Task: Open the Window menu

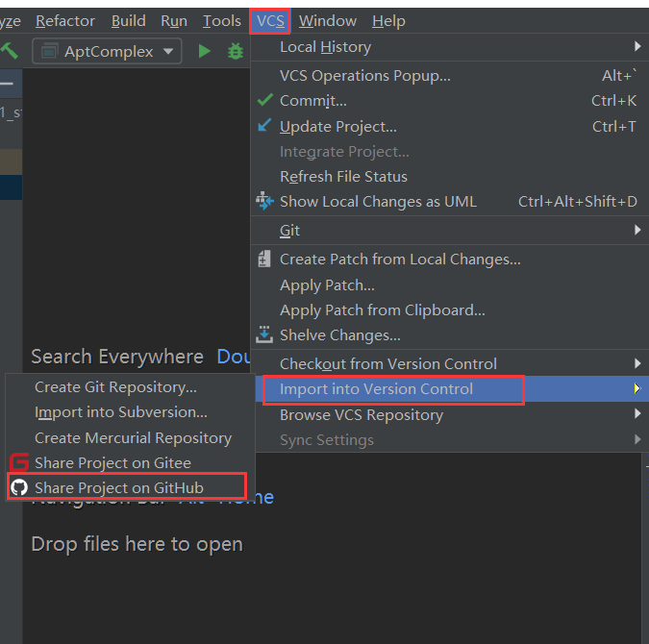Action: pos(328,21)
